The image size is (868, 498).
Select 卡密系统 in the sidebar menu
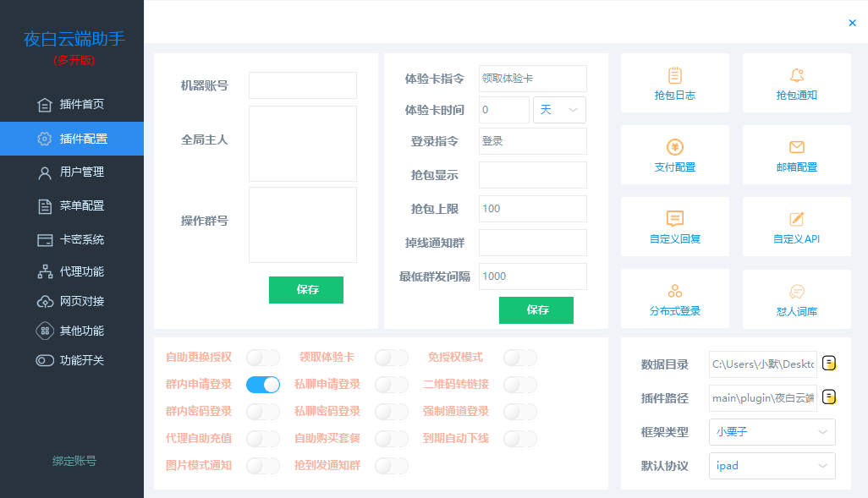click(x=81, y=239)
